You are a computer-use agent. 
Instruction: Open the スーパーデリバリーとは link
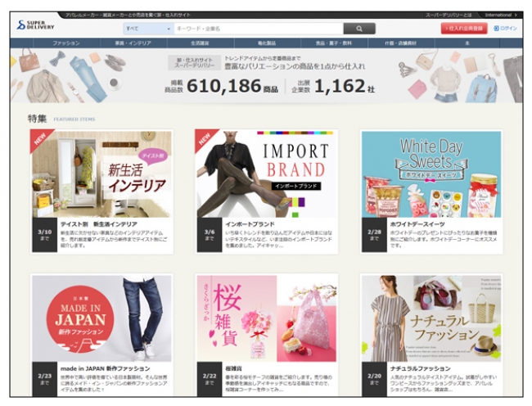(x=446, y=15)
